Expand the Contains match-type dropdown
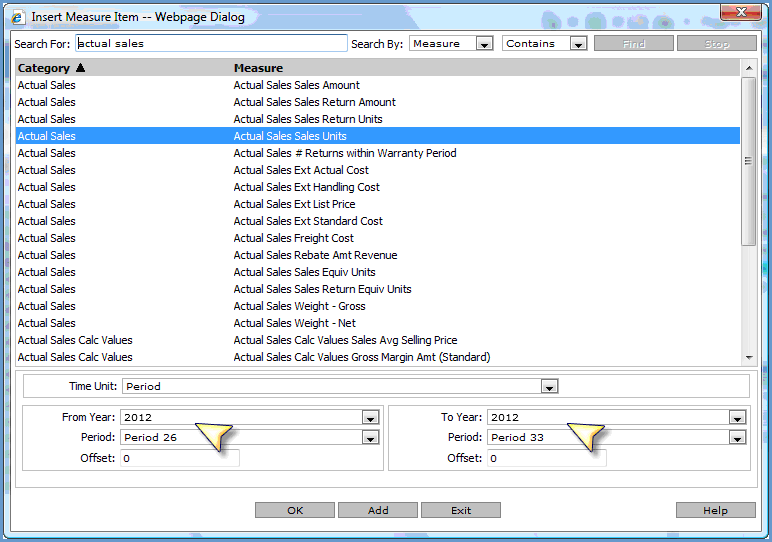The height and width of the screenshot is (542, 772). pos(578,44)
